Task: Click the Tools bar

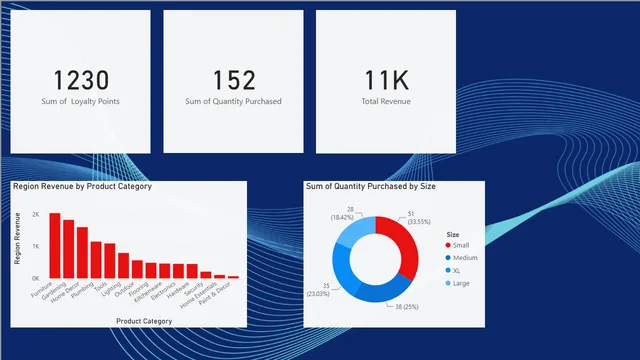Action: click(110, 261)
